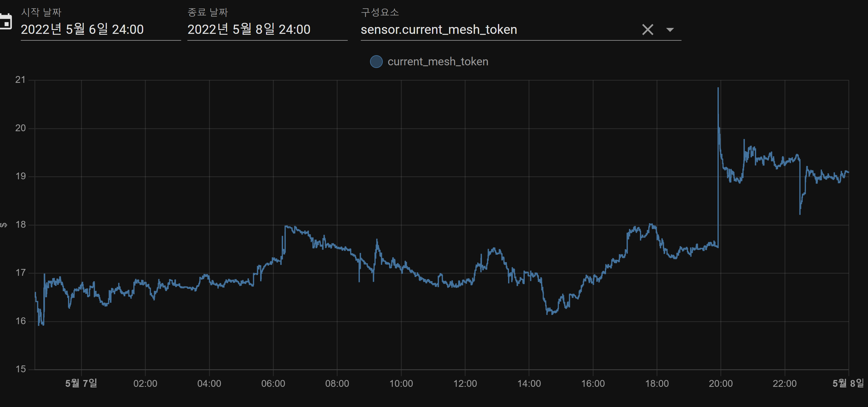Click the 5월 7일 date axis label
The width and height of the screenshot is (868, 407).
click(x=81, y=384)
